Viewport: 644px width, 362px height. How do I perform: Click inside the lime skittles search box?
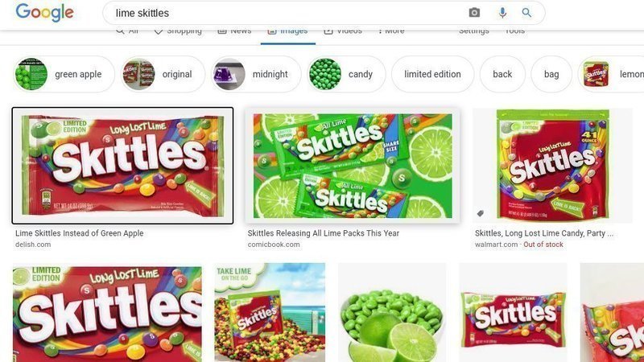tap(287, 13)
